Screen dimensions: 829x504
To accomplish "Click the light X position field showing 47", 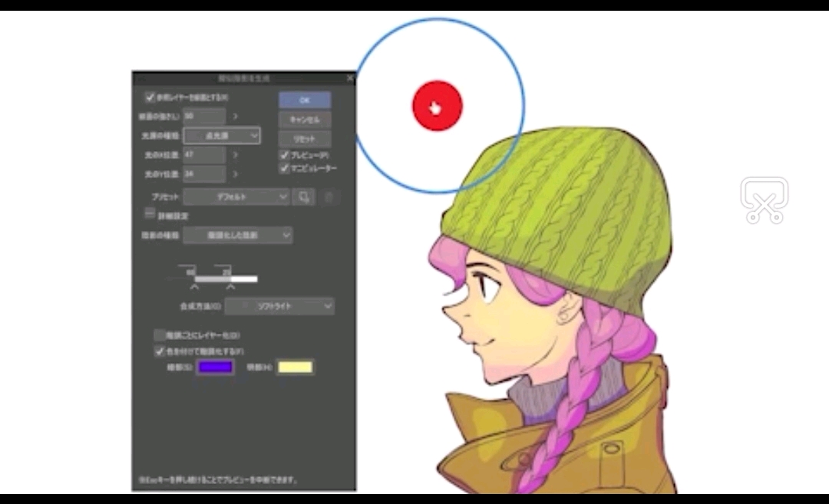I will pos(205,155).
